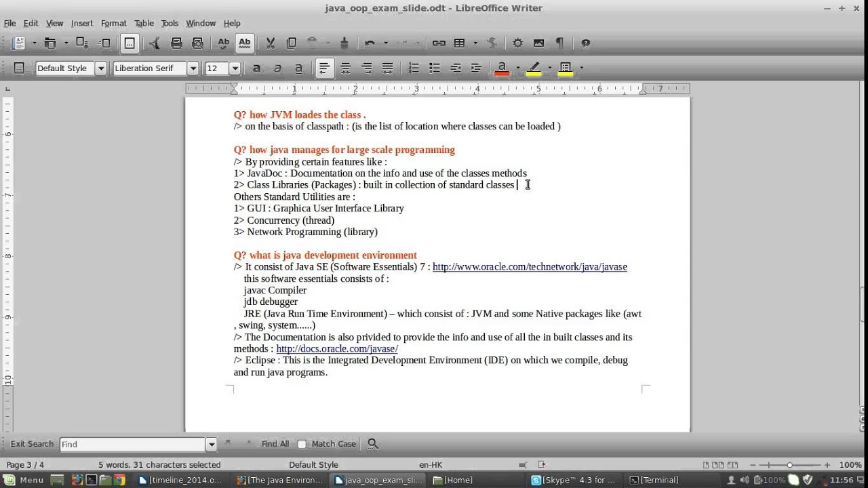The width and height of the screenshot is (868, 488).
Task: Click the Cut scissors icon
Action: tap(271, 43)
